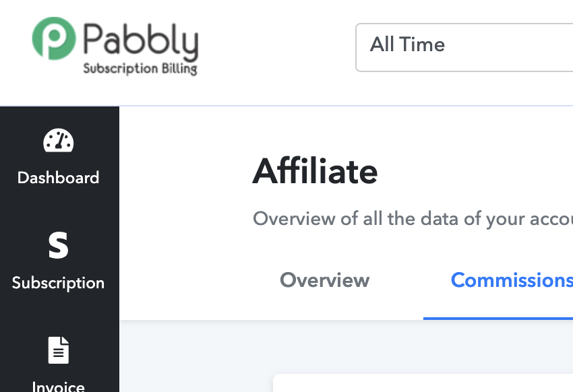The height and width of the screenshot is (392, 573).
Task: Go to Subscription via sidebar label
Action: click(x=58, y=284)
